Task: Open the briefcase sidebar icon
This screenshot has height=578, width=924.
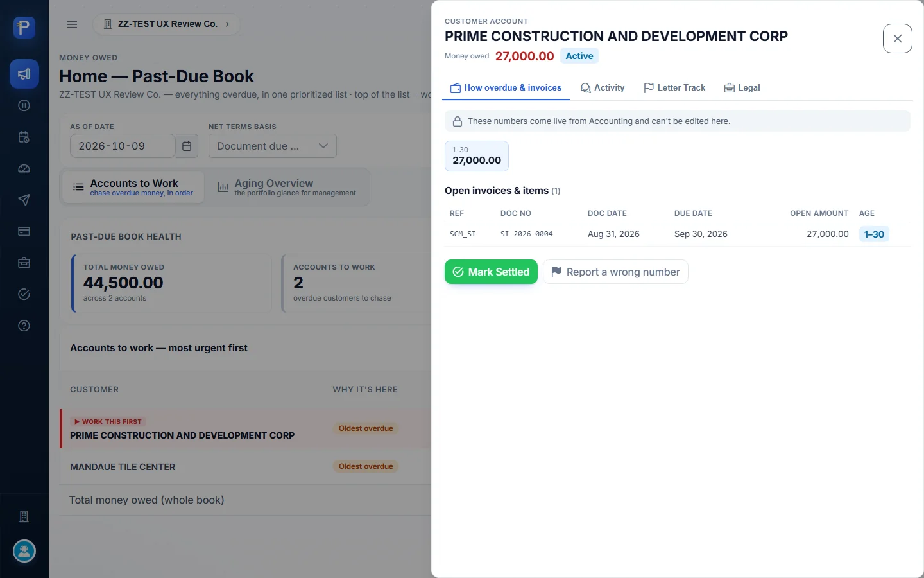Action: 24,263
